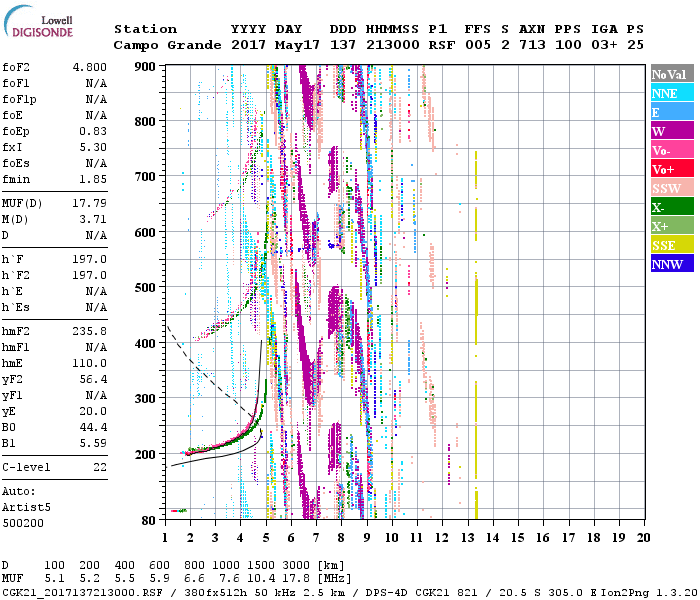The image size is (700, 600).
Task: Select the NNE cyan legend swatch
Action: click(x=672, y=93)
